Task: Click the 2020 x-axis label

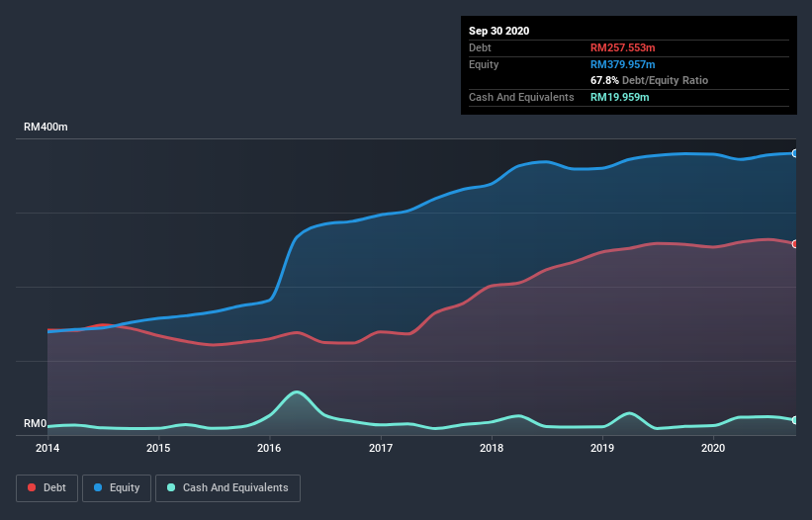Action: [x=712, y=448]
